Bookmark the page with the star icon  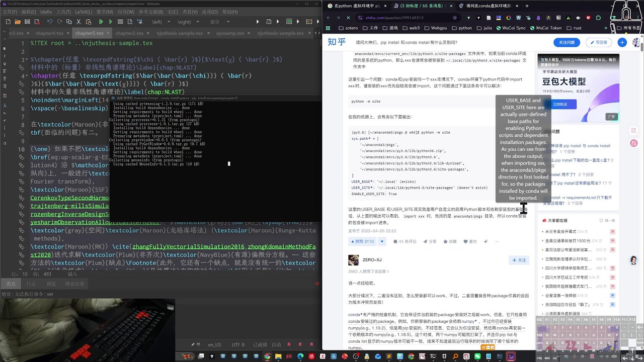[455, 18]
